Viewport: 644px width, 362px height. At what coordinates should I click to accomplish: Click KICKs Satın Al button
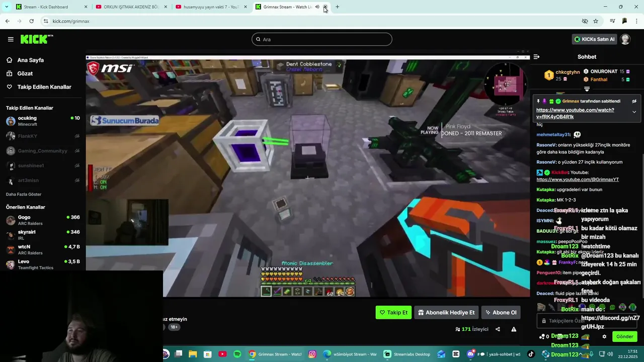coord(594,39)
